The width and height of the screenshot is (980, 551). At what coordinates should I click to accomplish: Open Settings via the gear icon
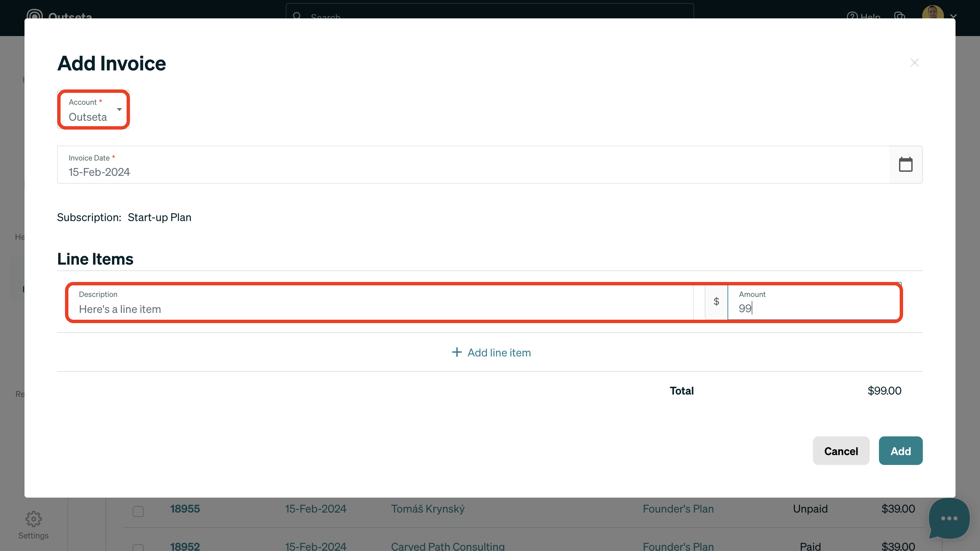tap(33, 519)
